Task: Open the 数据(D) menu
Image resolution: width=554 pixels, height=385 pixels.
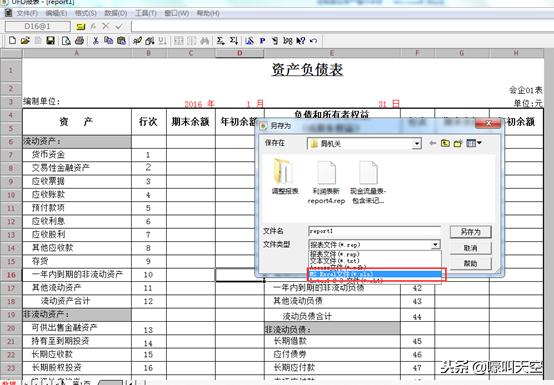Action: 116,13
